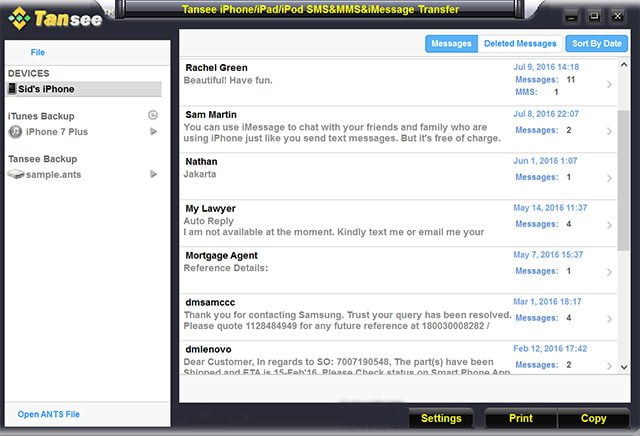
Task: Click the DEVICES heading
Action: (29, 73)
